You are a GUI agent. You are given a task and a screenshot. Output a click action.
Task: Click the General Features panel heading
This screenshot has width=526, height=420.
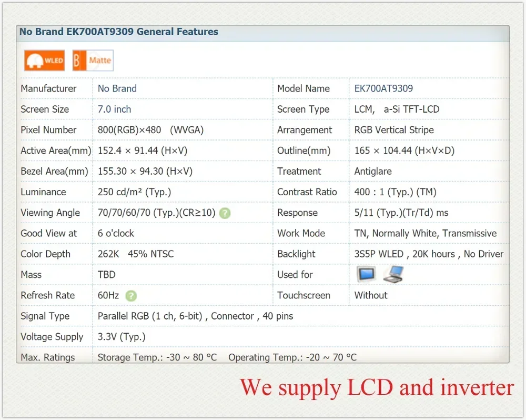click(119, 32)
